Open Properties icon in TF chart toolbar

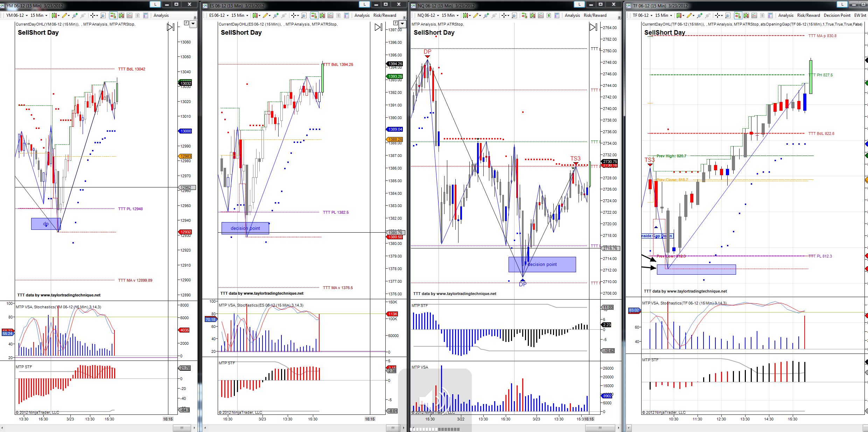[x=770, y=15]
